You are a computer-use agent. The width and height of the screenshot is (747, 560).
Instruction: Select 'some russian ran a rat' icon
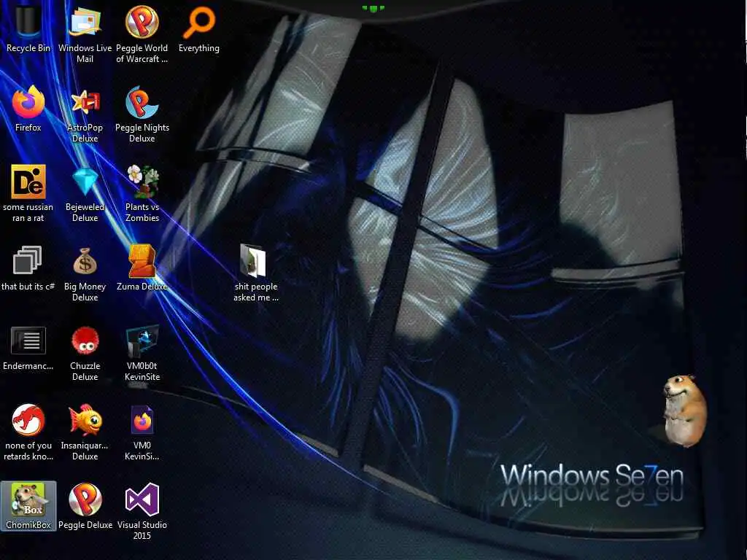28,182
